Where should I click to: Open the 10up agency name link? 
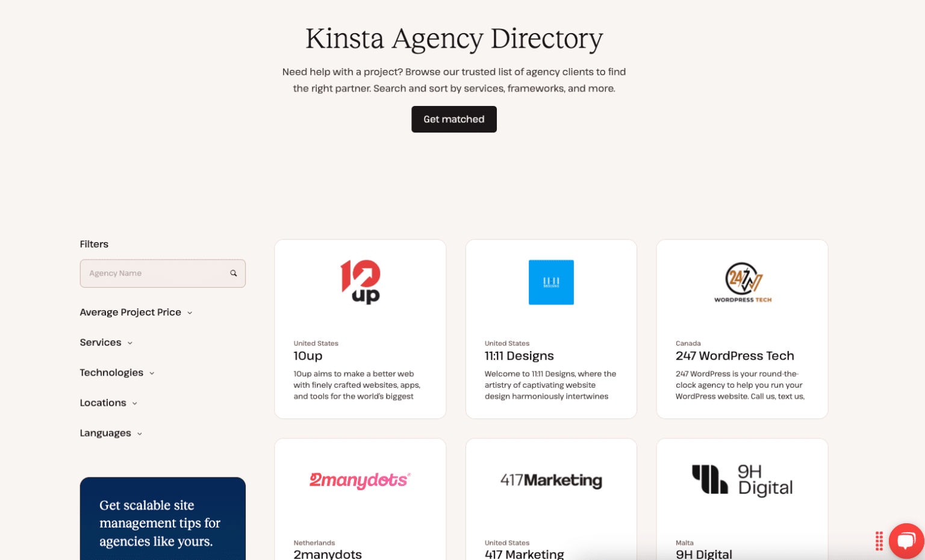tap(308, 356)
